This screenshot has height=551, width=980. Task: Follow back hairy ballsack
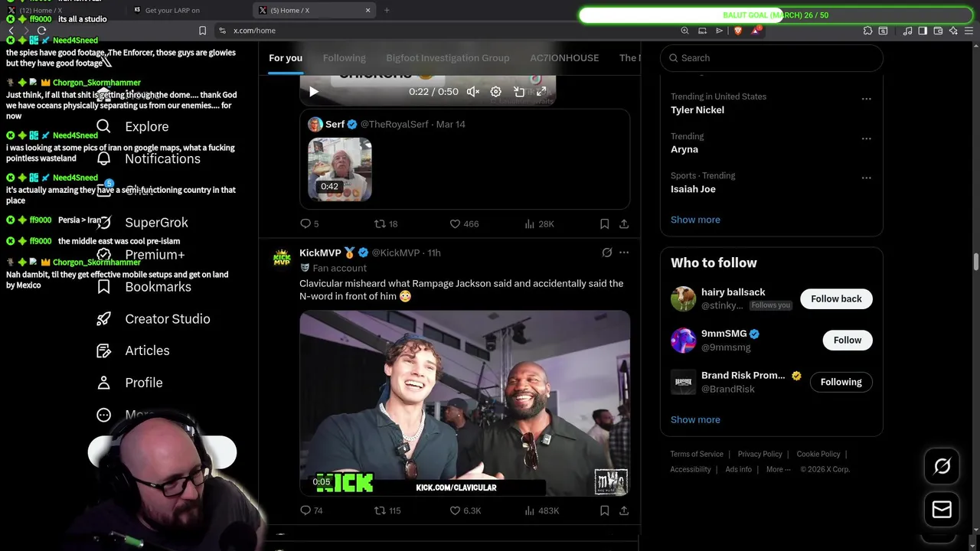coord(836,299)
